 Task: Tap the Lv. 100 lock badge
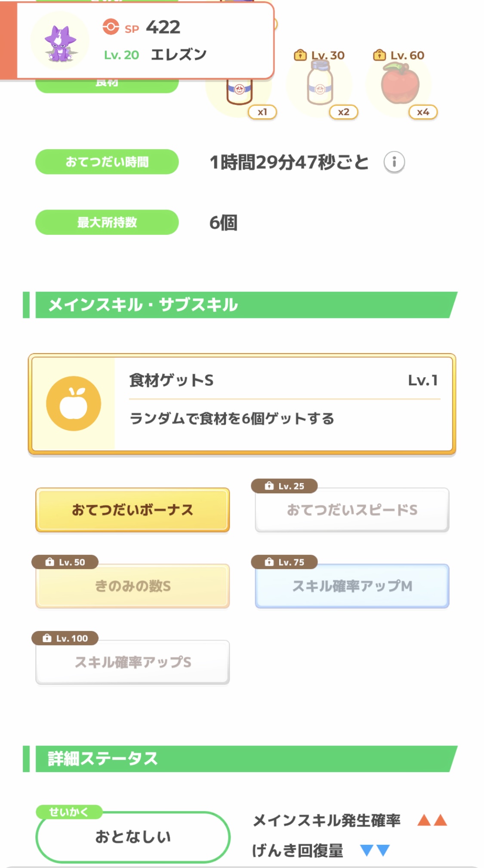tap(65, 638)
